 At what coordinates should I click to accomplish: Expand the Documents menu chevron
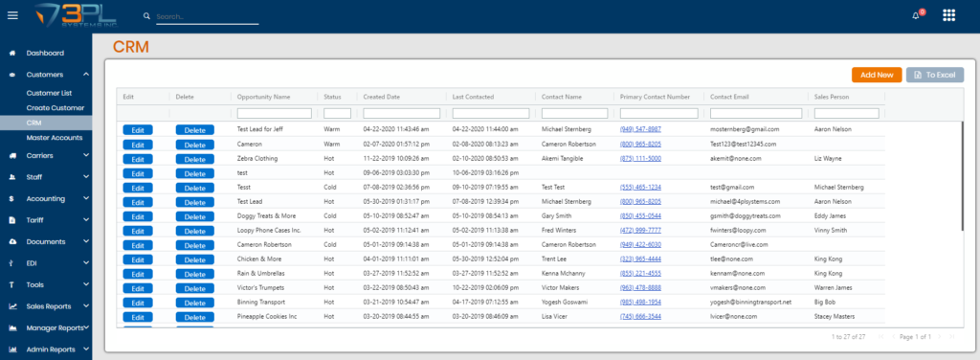pos(85,242)
